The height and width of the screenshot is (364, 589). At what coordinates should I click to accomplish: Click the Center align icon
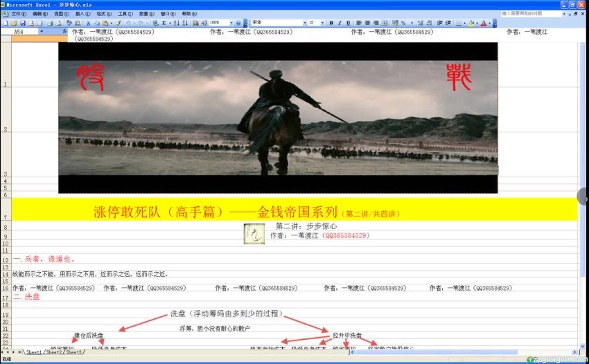367,23
